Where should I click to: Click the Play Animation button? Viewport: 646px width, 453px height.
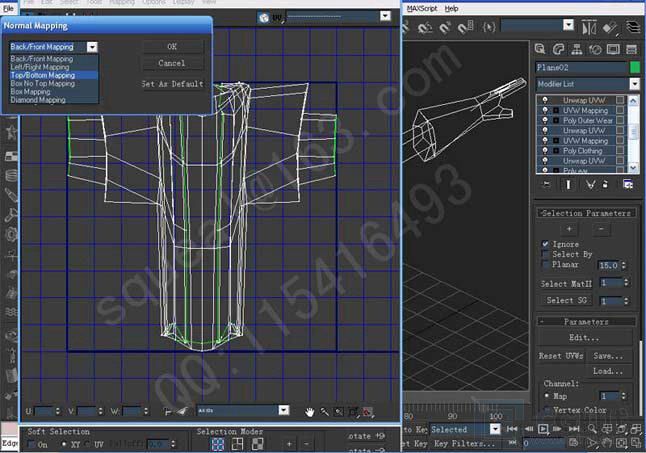[x=543, y=428]
